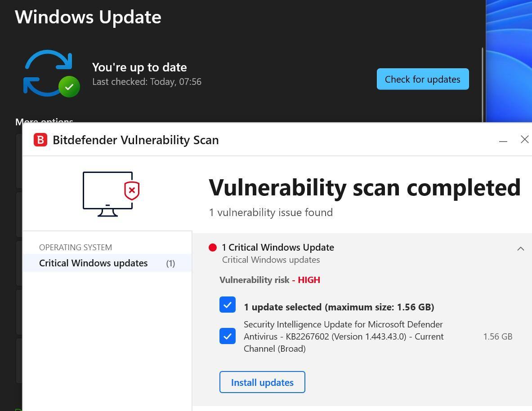The width and height of the screenshot is (532, 411).
Task: Click the Windows Update sync arrows icon
Action: [48, 73]
